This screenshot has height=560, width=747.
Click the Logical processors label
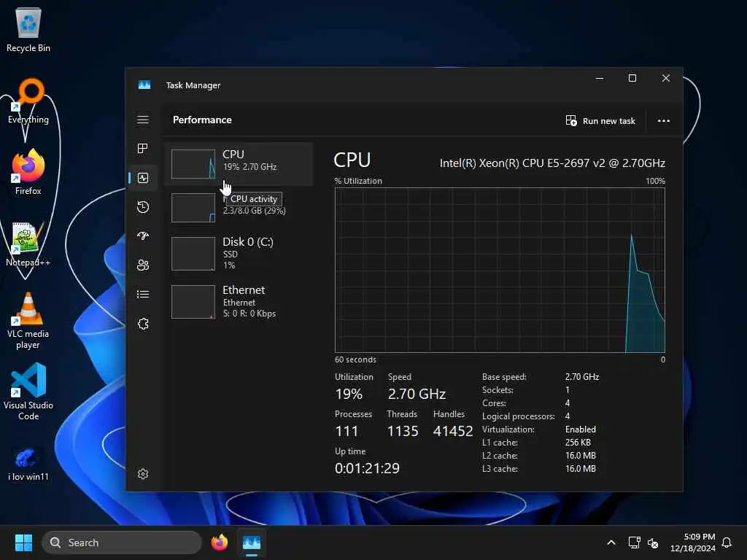pos(519,416)
